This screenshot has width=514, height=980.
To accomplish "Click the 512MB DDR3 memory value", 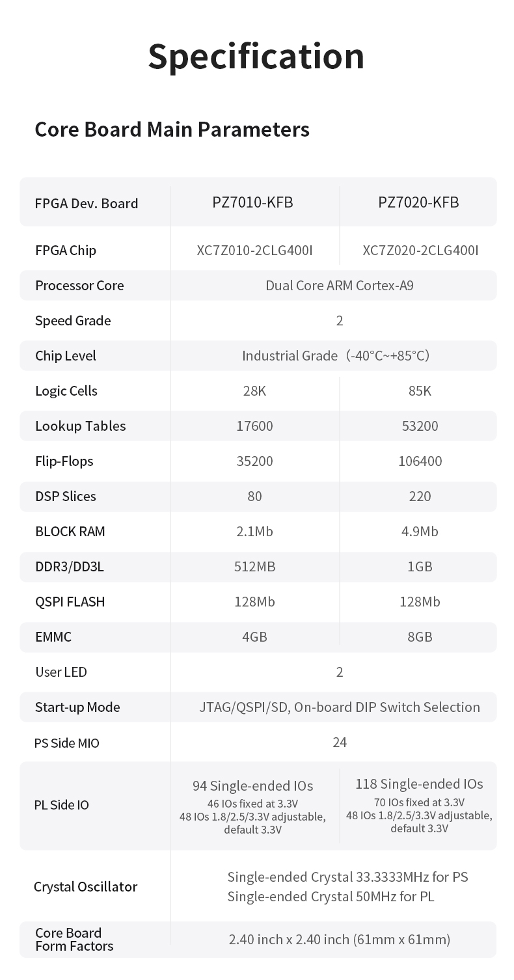I will pos(254,567).
